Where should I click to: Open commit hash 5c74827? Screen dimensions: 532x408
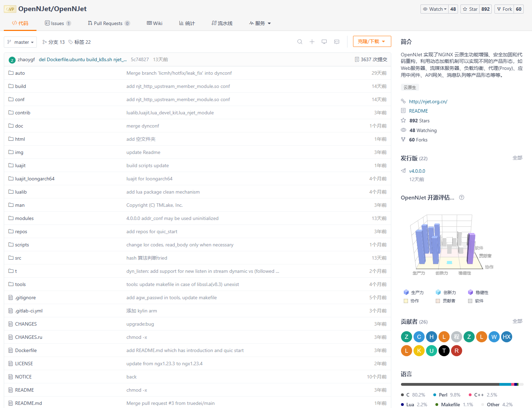coord(140,59)
